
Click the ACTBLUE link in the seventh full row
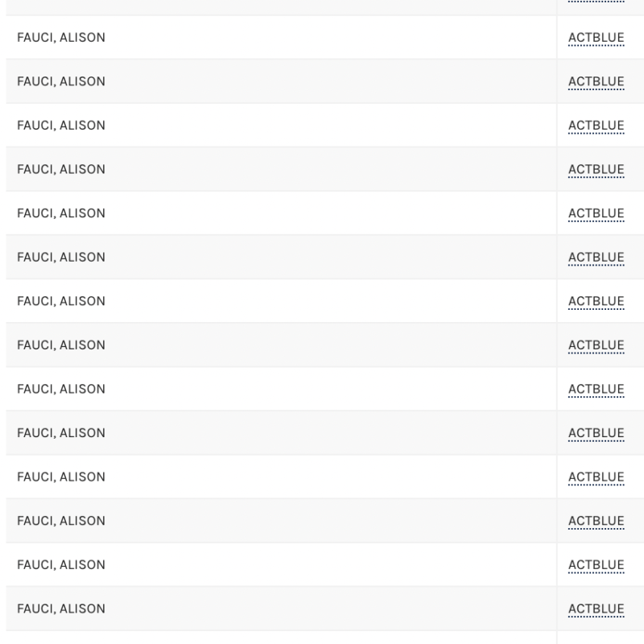tap(596, 301)
